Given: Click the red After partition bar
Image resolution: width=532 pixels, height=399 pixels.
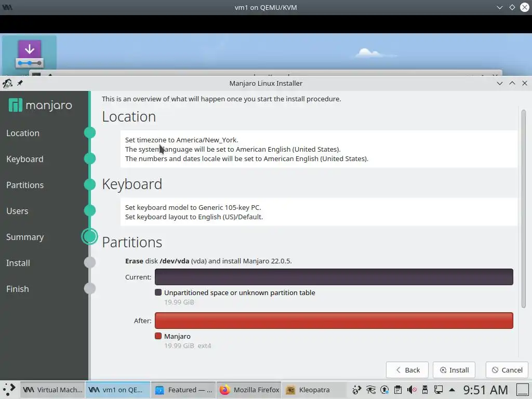Looking at the screenshot, I should tap(334, 321).
